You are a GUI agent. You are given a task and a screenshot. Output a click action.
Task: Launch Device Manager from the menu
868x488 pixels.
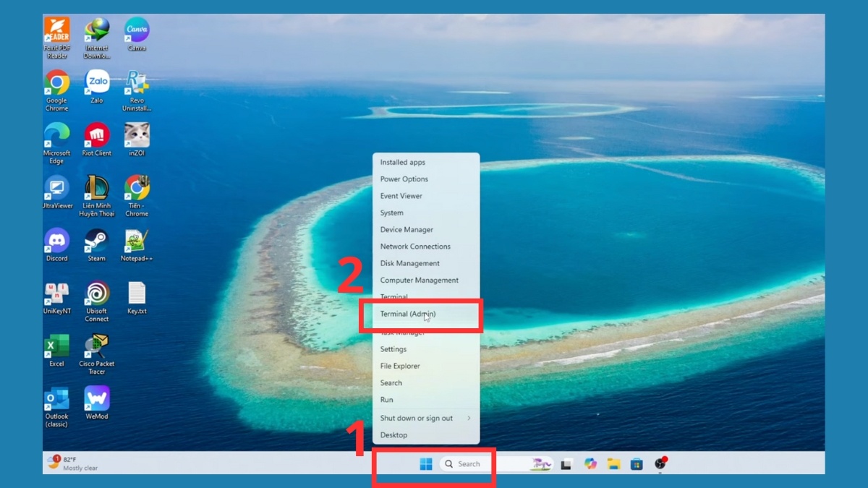click(426, 230)
